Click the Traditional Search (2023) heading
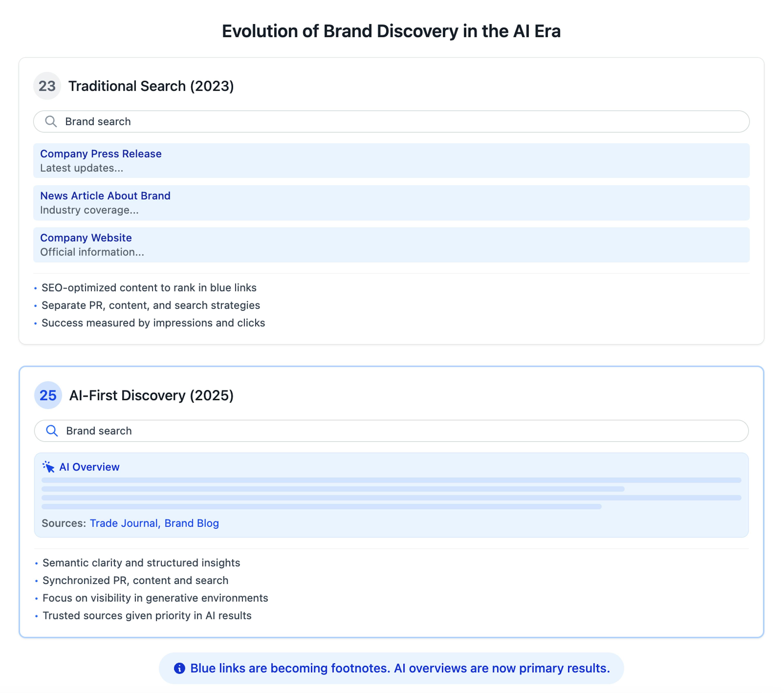Image resolution: width=784 pixels, height=693 pixels. pos(151,86)
